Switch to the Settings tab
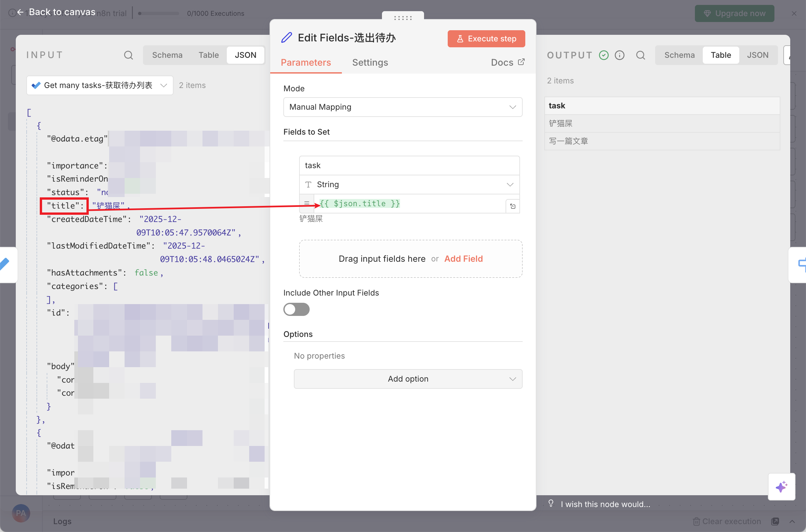 coord(370,62)
